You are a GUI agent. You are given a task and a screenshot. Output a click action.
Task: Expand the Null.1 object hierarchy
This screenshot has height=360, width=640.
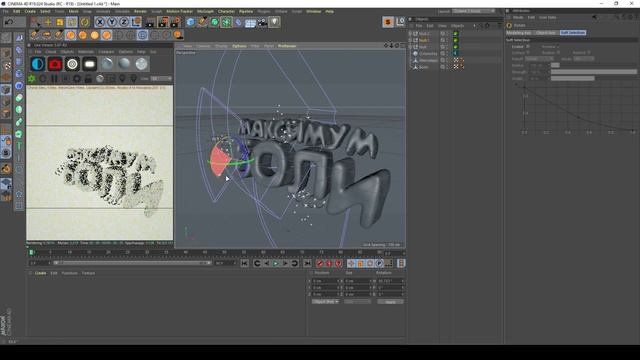pos(411,40)
